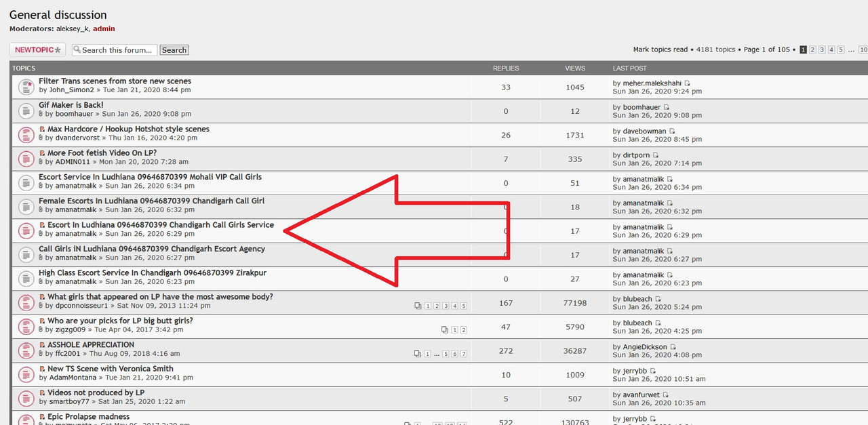View latest post icon by jerrybb at 10:51 am
Viewport: 868px width, 425px height.
click(653, 371)
